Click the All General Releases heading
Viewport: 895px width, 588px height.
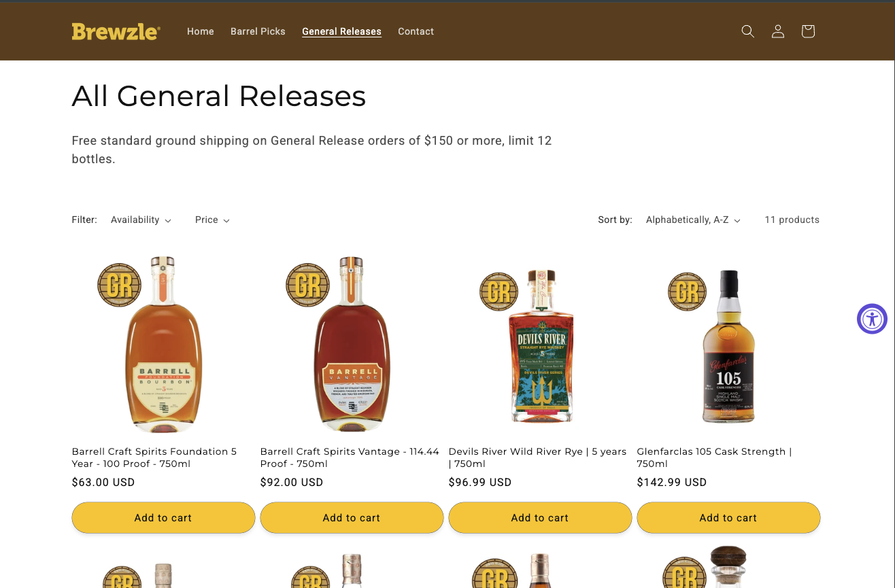pyautogui.click(x=219, y=97)
